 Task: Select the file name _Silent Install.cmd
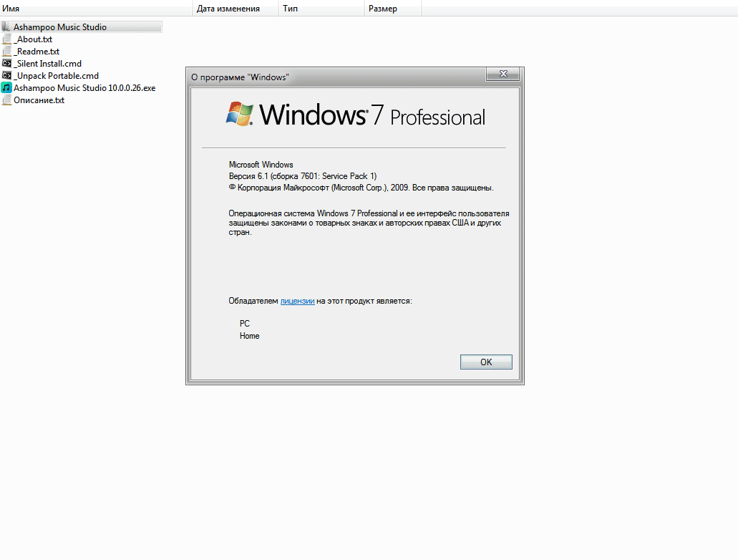pyautogui.click(x=47, y=64)
